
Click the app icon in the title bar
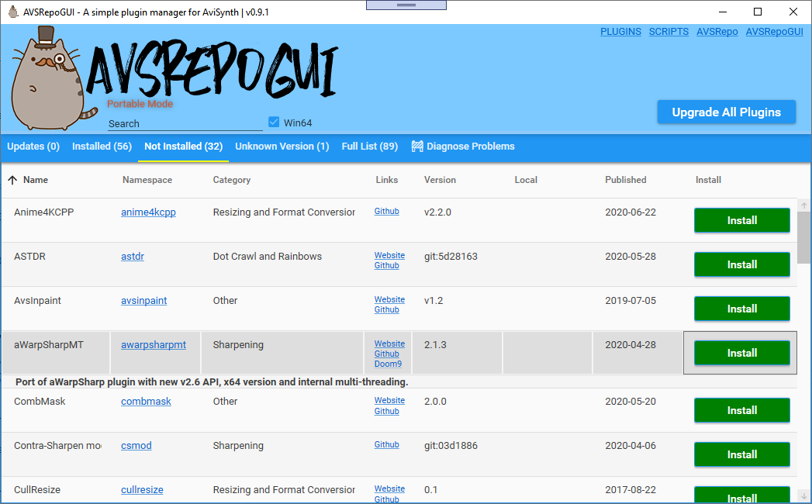pos(13,12)
